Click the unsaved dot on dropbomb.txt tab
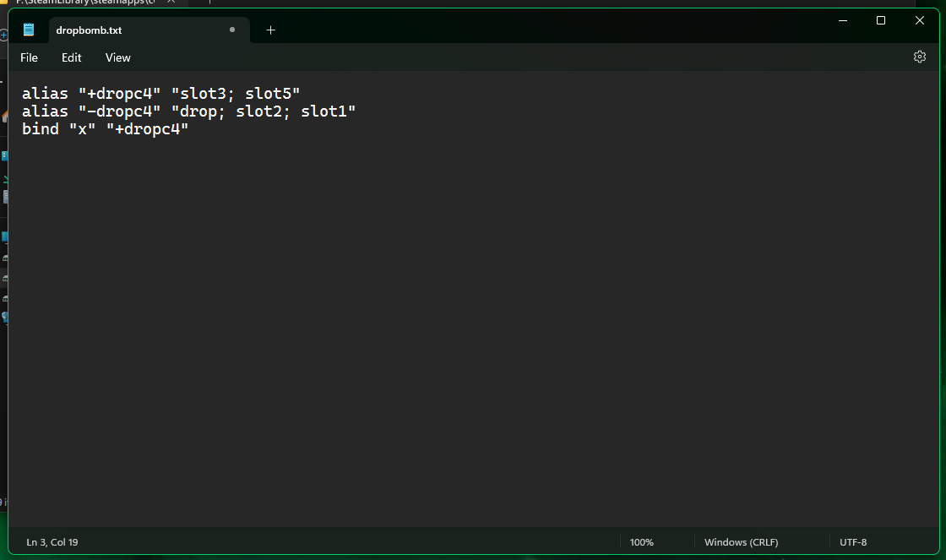The width and height of the screenshot is (946, 560). [x=232, y=30]
